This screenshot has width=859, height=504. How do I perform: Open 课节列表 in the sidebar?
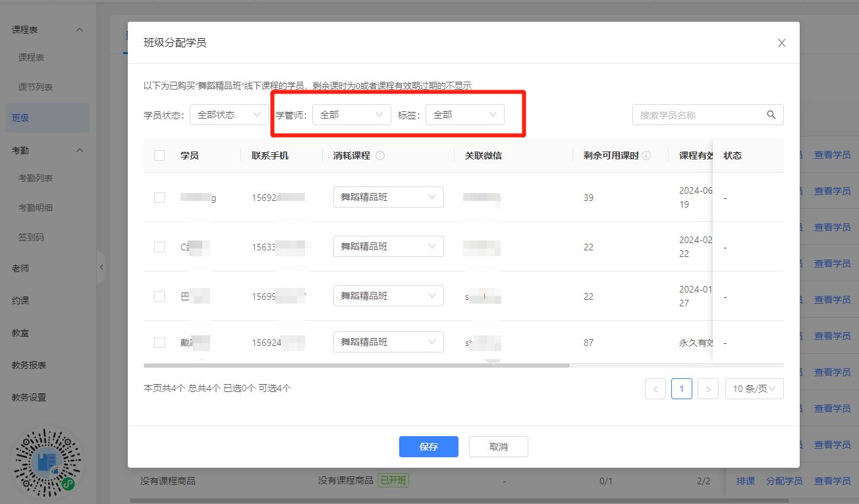[x=36, y=87]
